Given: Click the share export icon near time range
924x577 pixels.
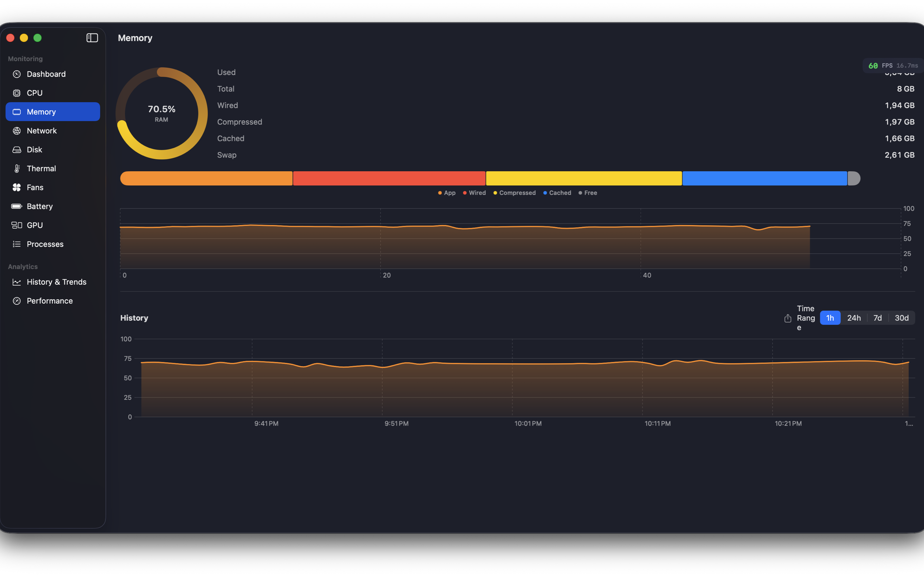Looking at the screenshot, I should tap(787, 318).
